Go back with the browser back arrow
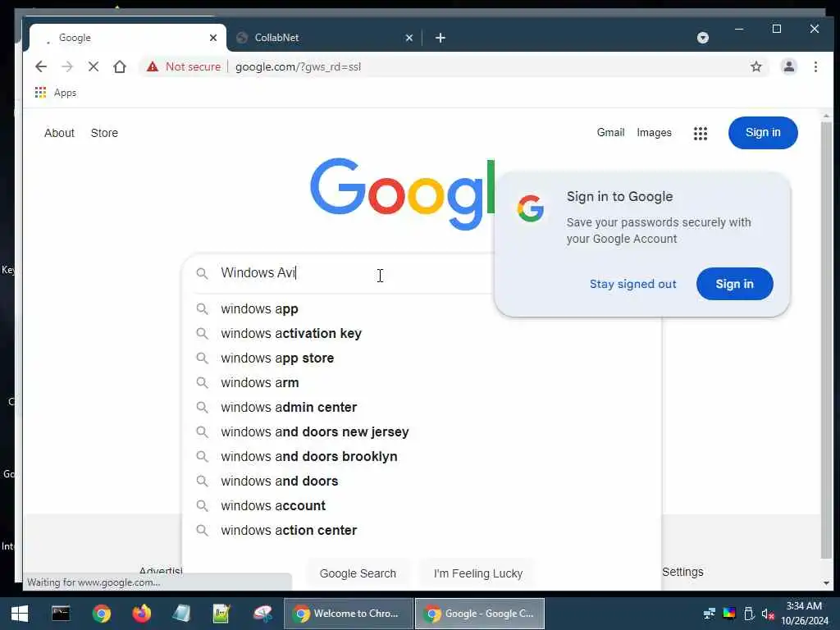This screenshot has width=840, height=630. click(x=41, y=66)
